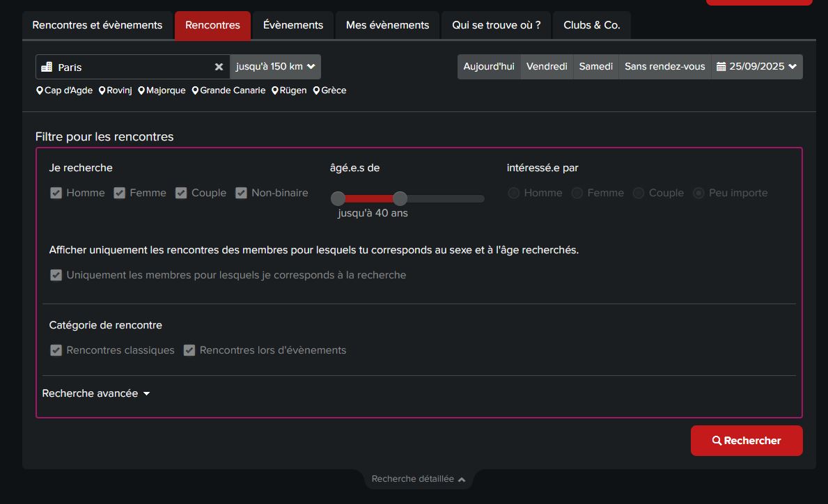Collapse the Recherche détaillée panel
Image resolution: width=828 pixels, height=504 pixels.
tap(419, 479)
